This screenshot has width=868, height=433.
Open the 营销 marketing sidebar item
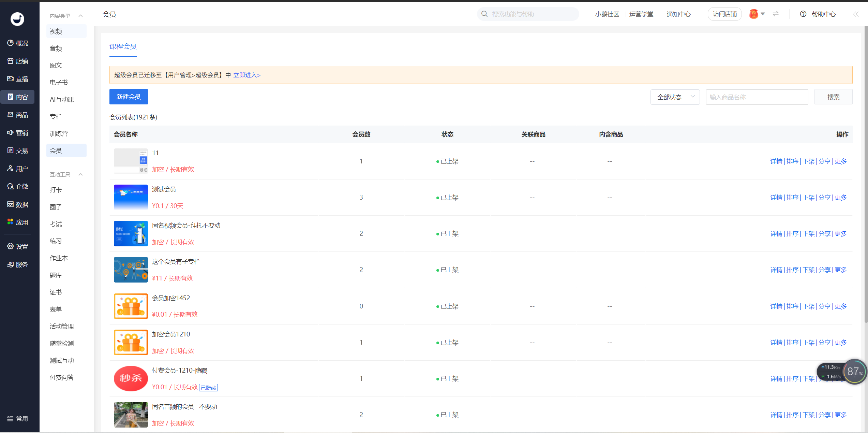point(18,133)
